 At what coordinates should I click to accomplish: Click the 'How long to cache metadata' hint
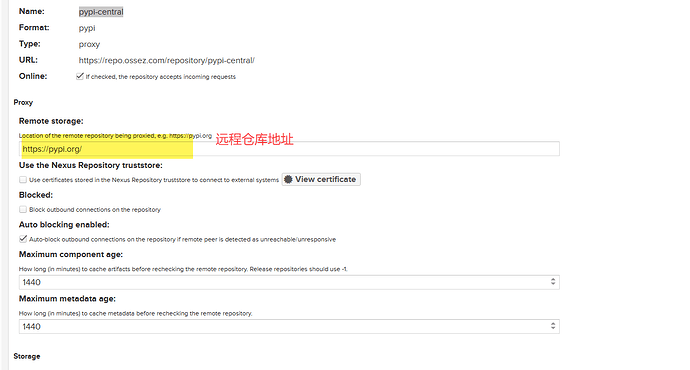click(136, 313)
